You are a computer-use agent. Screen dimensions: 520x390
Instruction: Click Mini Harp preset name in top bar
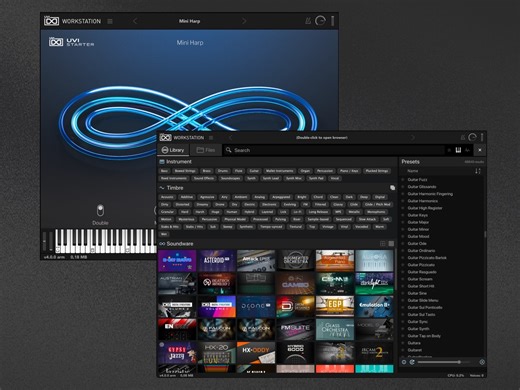click(x=189, y=21)
